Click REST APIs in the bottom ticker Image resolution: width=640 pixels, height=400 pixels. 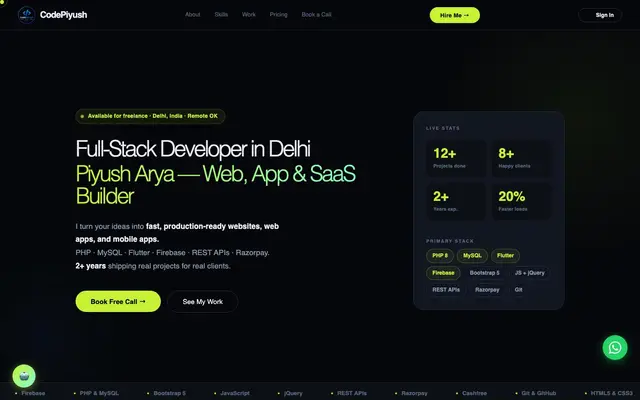(x=352, y=393)
